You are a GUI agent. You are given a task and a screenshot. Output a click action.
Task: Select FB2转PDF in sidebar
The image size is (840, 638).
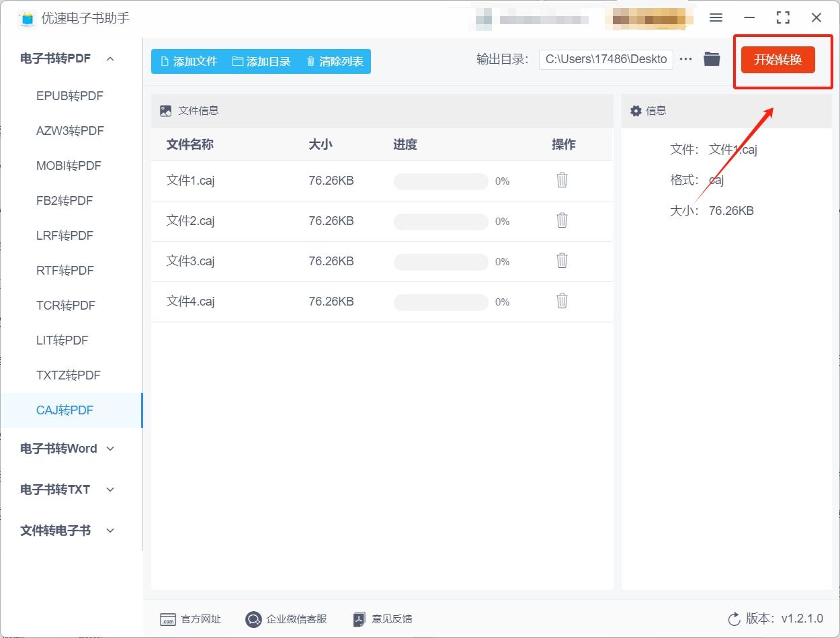point(65,201)
